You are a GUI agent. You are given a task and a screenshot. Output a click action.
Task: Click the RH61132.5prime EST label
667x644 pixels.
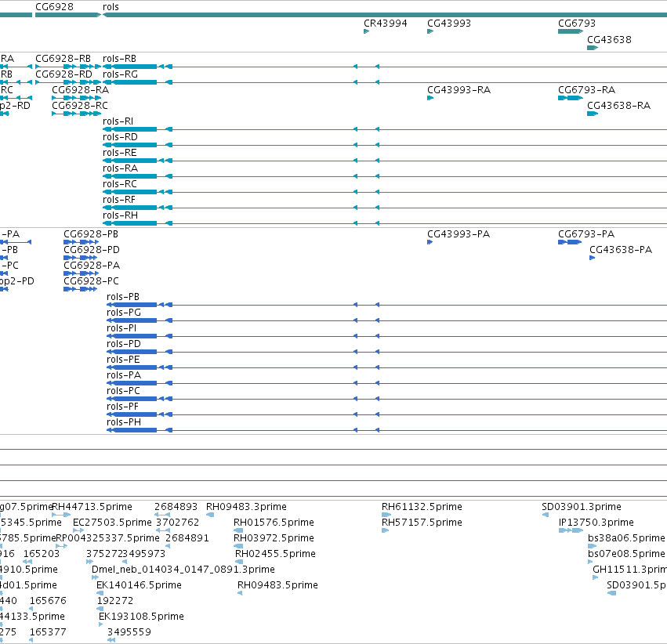pyautogui.click(x=422, y=507)
